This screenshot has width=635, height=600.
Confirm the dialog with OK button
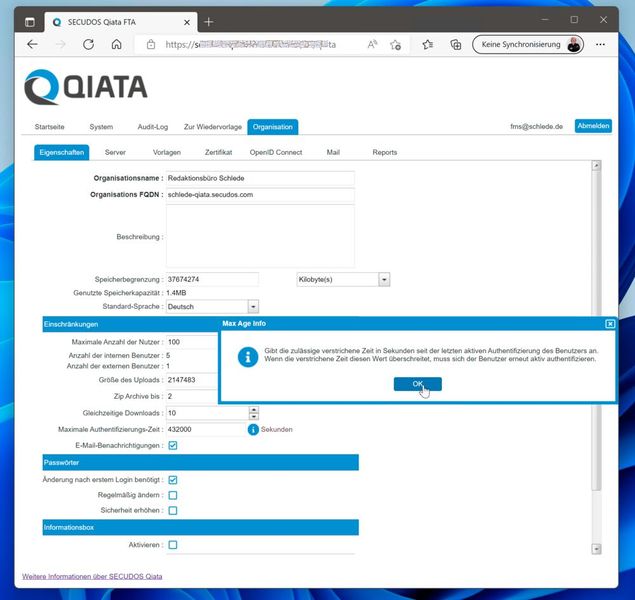tap(418, 384)
